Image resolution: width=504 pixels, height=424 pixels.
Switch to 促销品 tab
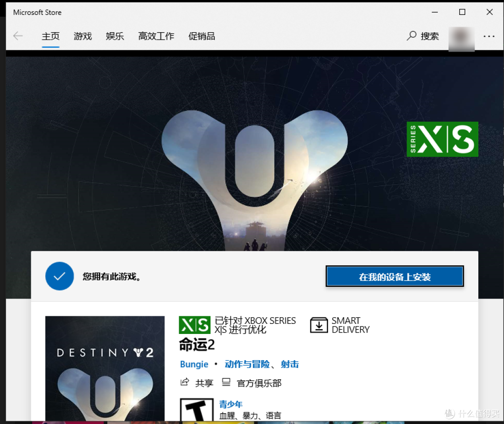[202, 36]
